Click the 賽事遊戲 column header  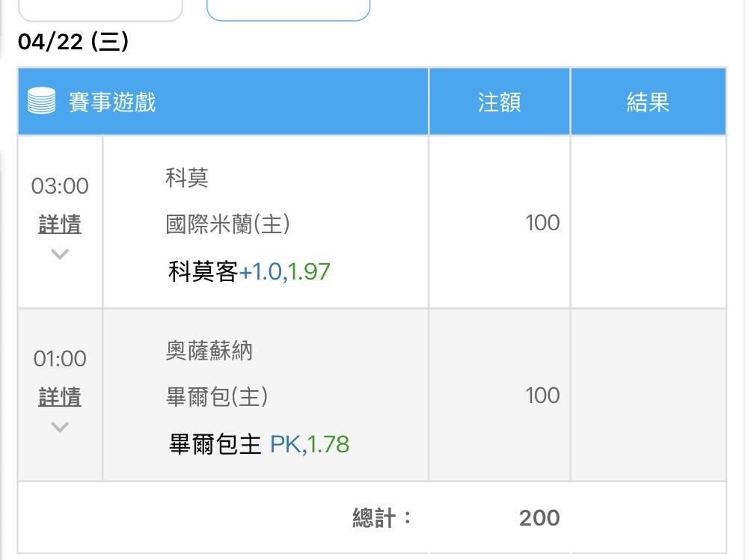112,102
